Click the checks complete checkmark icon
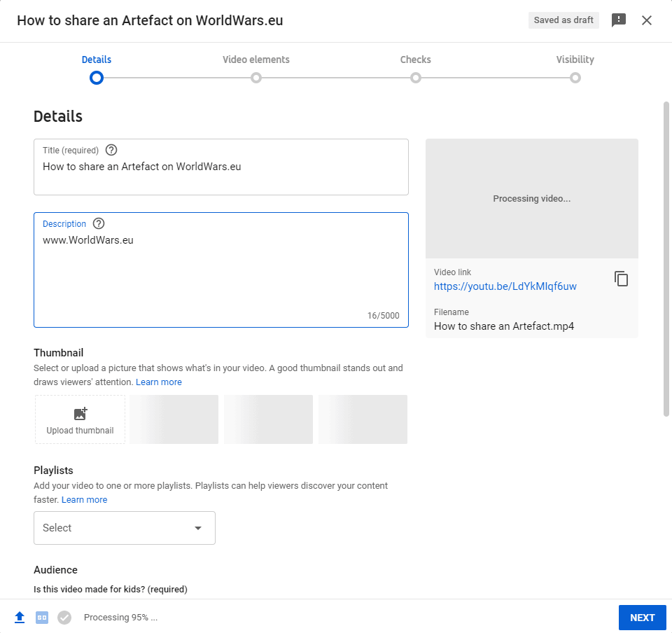The image size is (672, 633). pos(64,618)
